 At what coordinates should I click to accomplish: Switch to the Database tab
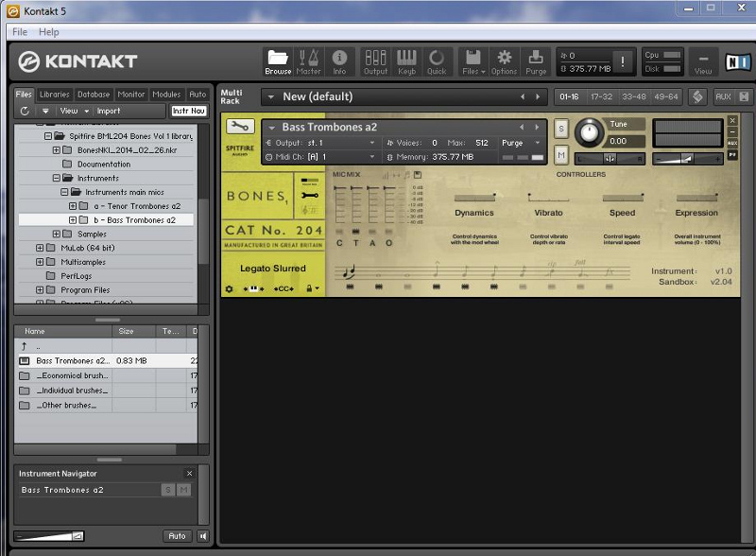[x=94, y=95]
